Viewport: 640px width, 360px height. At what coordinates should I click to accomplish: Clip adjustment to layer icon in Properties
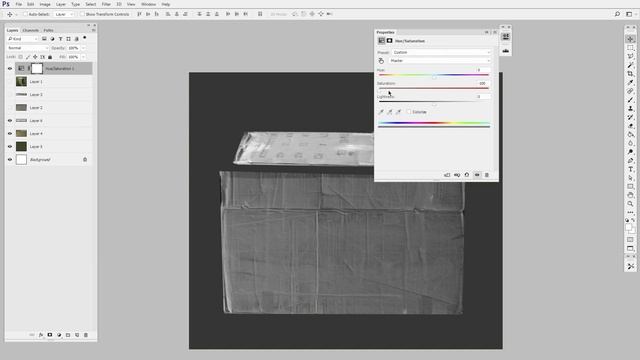click(x=447, y=175)
